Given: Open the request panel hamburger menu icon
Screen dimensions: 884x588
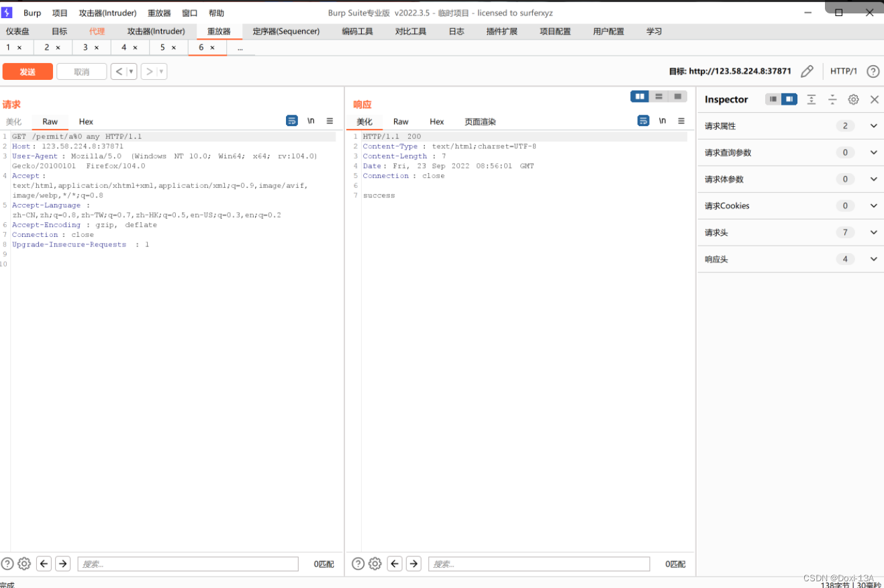Looking at the screenshot, I should pos(330,121).
